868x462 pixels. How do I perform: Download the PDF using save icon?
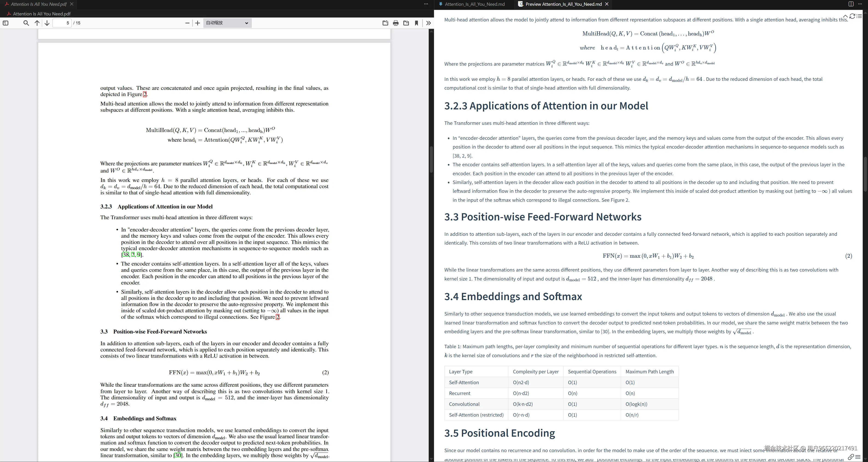(406, 23)
